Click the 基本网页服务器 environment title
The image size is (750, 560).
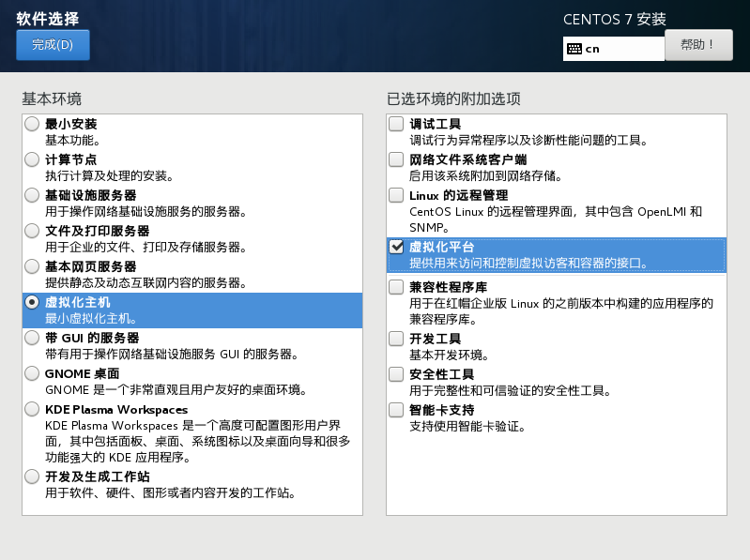(x=91, y=266)
